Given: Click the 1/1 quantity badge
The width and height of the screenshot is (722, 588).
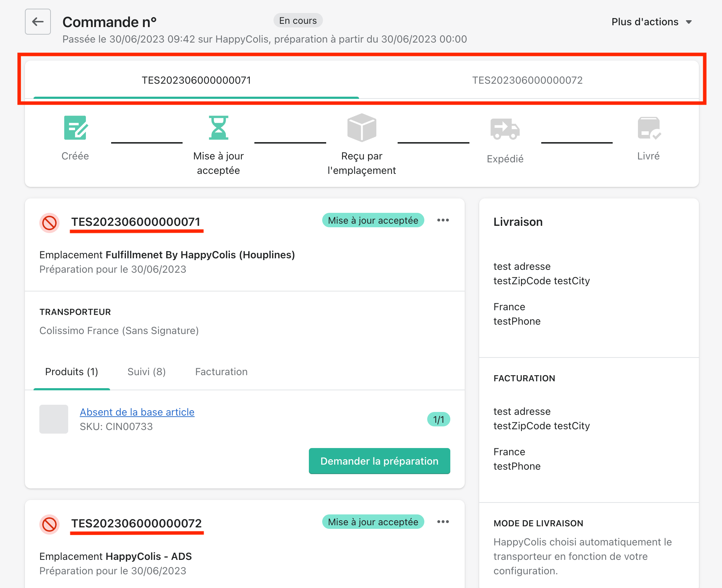Looking at the screenshot, I should [x=438, y=420].
